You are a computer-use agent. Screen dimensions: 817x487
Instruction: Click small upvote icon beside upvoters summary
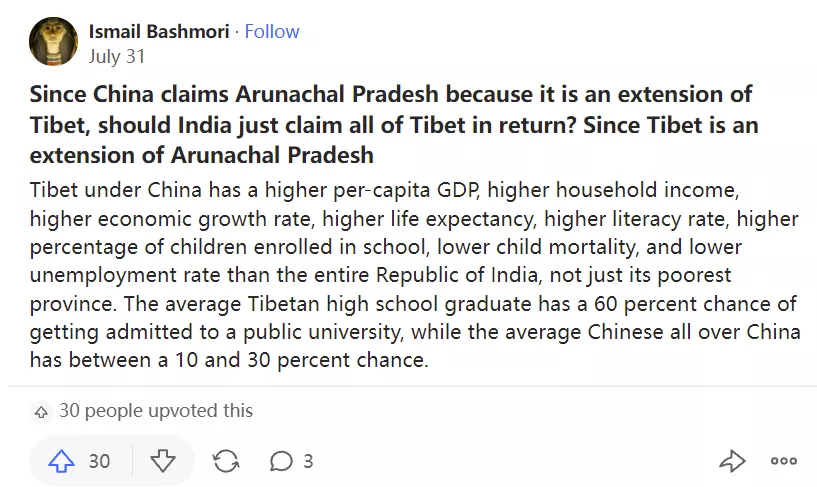(41, 411)
